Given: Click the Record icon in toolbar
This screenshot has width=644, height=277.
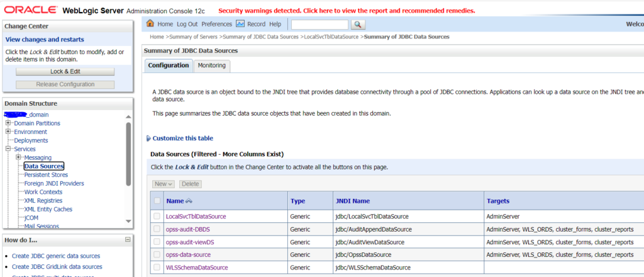Looking at the screenshot, I should (x=240, y=24).
